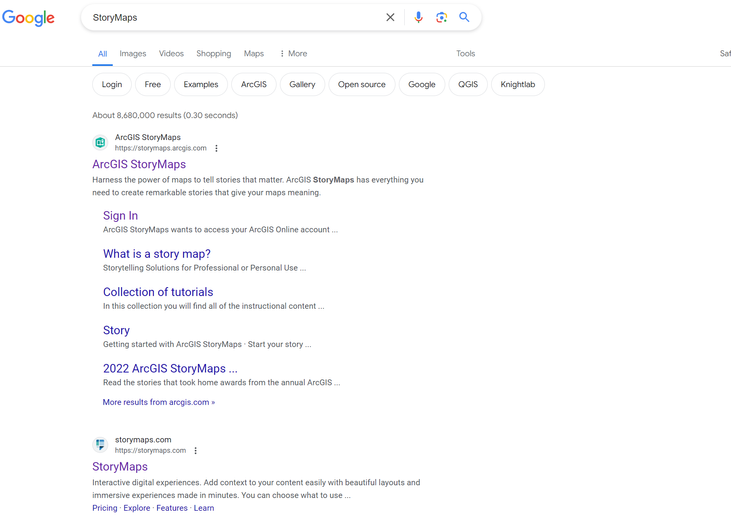The width and height of the screenshot is (731, 521).
Task: Open three-dot menu beside storymaps.arcgis.com URL
Action: coord(216,148)
